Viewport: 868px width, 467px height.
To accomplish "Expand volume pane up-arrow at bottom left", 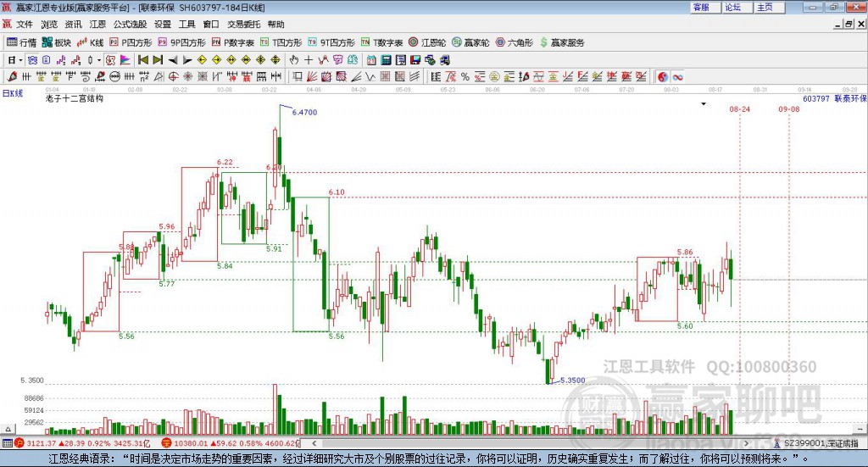I will pyautogui.click(x=8, y=429).
